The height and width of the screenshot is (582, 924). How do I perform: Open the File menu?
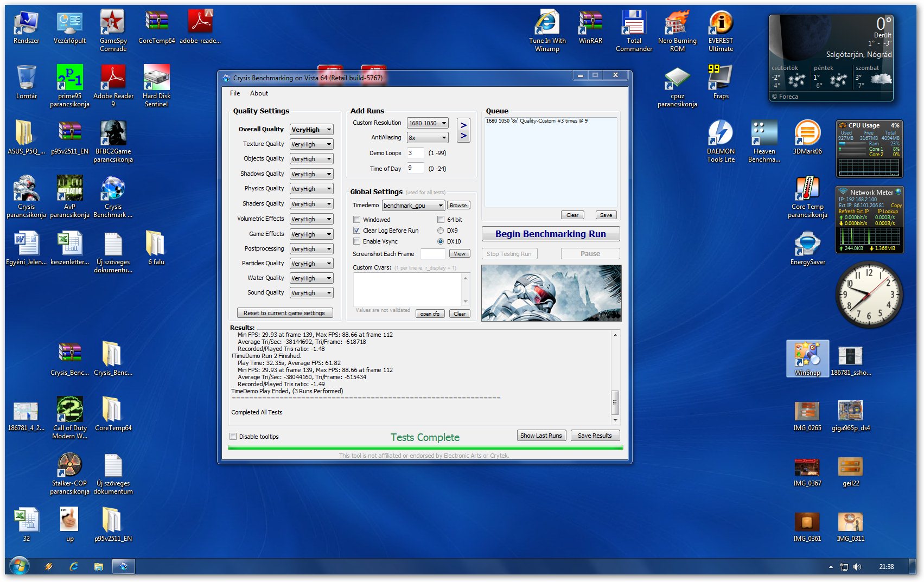(235, 93)
